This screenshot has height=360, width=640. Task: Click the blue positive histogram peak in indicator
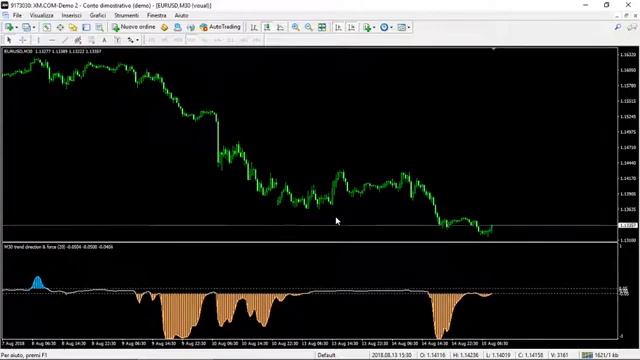38,282
